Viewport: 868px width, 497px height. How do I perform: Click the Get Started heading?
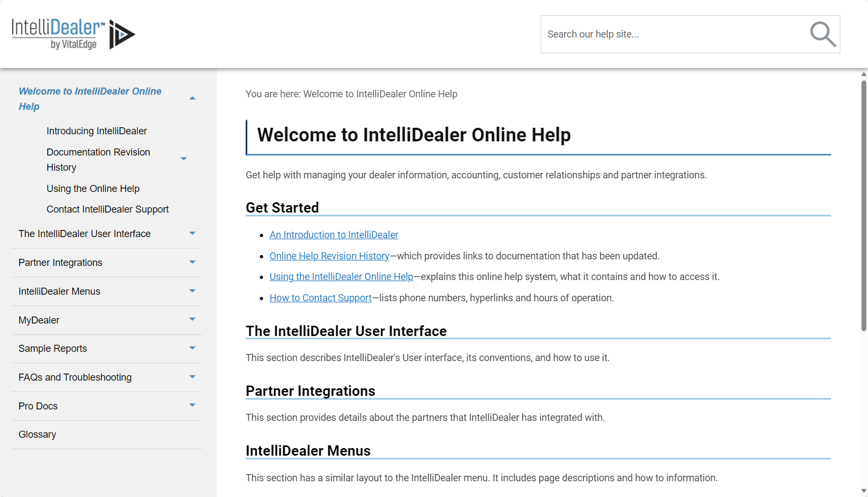[x=282, y=208]
